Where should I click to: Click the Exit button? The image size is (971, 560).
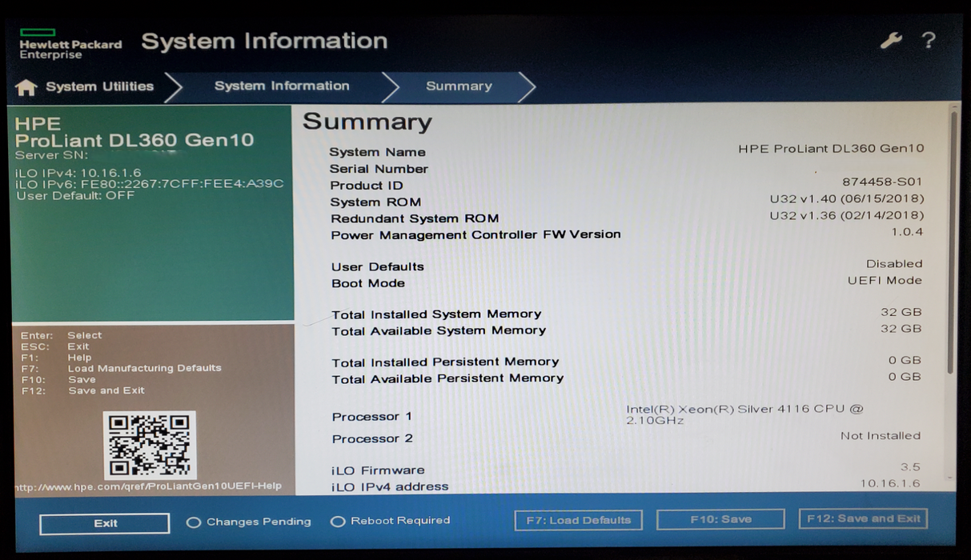(105, 523)
